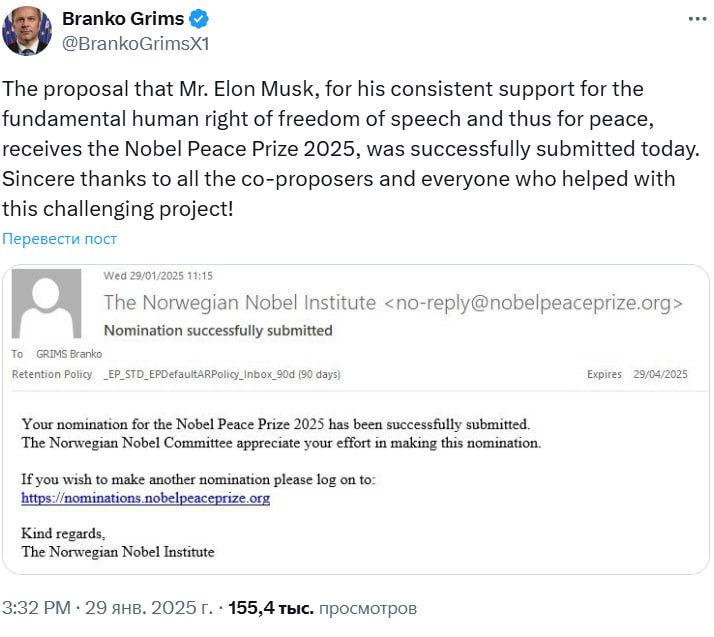Screen dimensions: 714x637
Task: Click "Перевести пост" translate link
Action: 59,239
